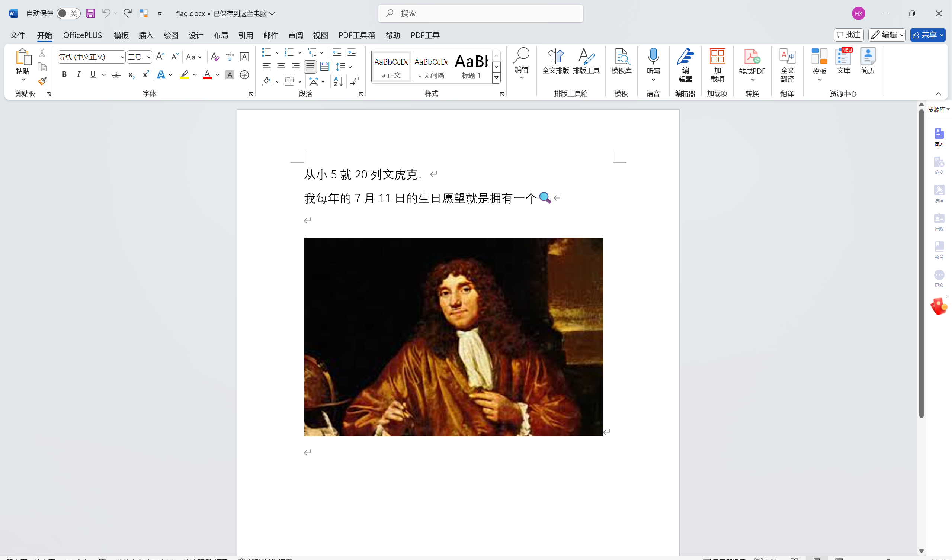
Task: Switch to the 设计 tab
Action: [196, 35]
